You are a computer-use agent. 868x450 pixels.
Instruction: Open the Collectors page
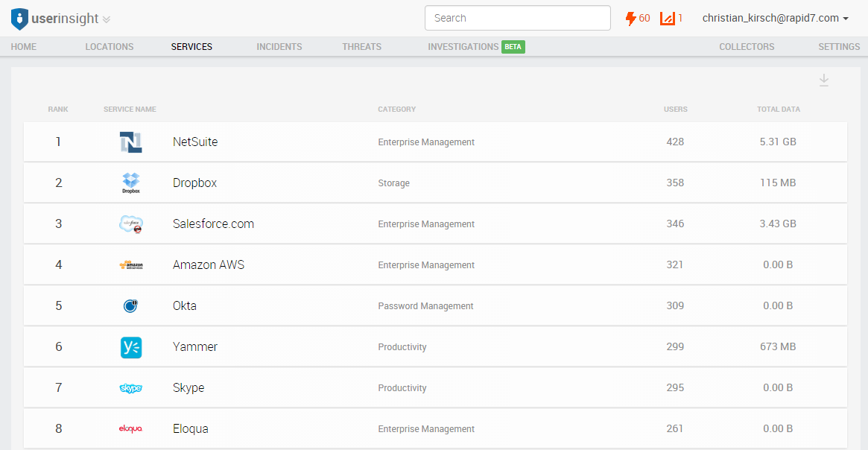[747, 47]
